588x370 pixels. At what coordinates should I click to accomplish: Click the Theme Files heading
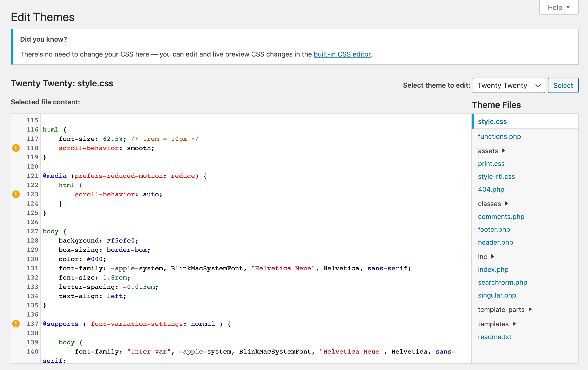pos(496,105)
